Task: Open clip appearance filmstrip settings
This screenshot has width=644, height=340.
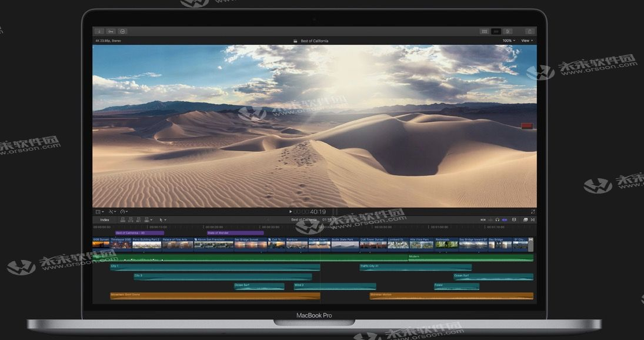Action: point(514,219)
